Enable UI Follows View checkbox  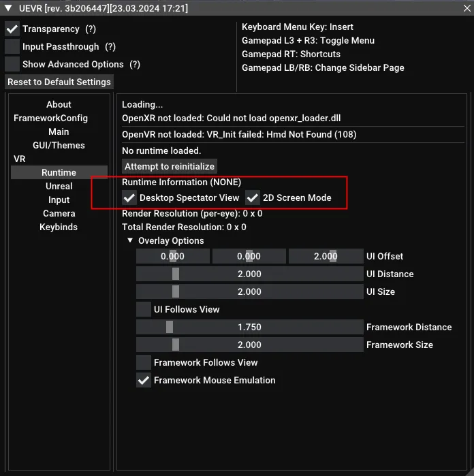pyautogui.click(x=144, y=310)
